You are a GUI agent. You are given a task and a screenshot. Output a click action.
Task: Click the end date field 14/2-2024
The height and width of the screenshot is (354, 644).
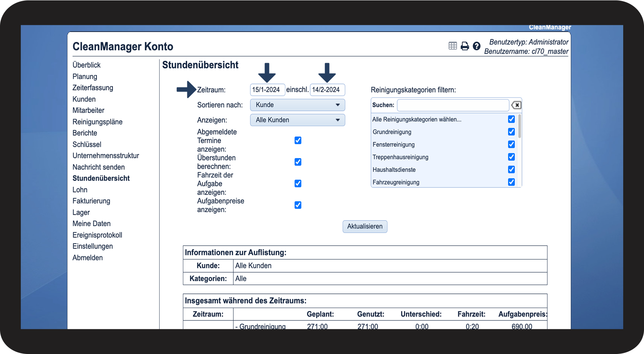[x=327, y=90]
